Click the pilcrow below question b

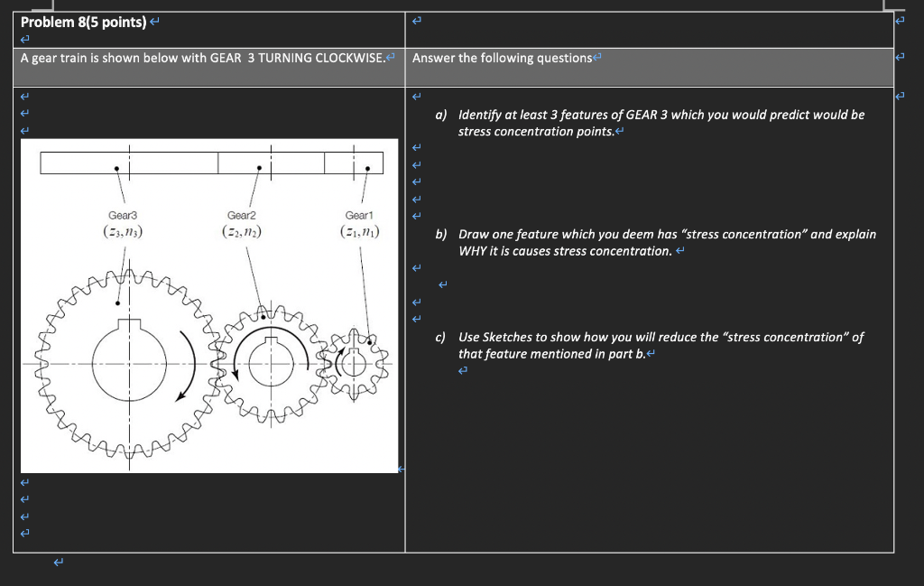click(x=443, y=284)
